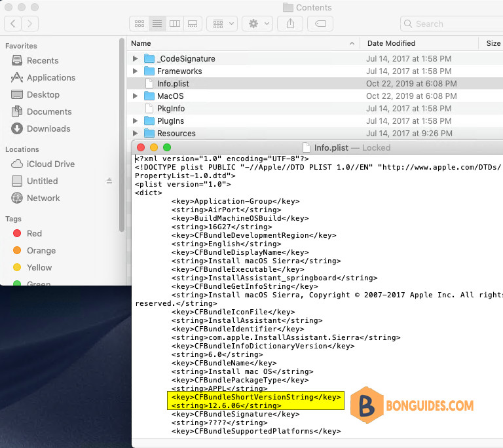Expand the _CodeSignature folder

pos(135,58)
